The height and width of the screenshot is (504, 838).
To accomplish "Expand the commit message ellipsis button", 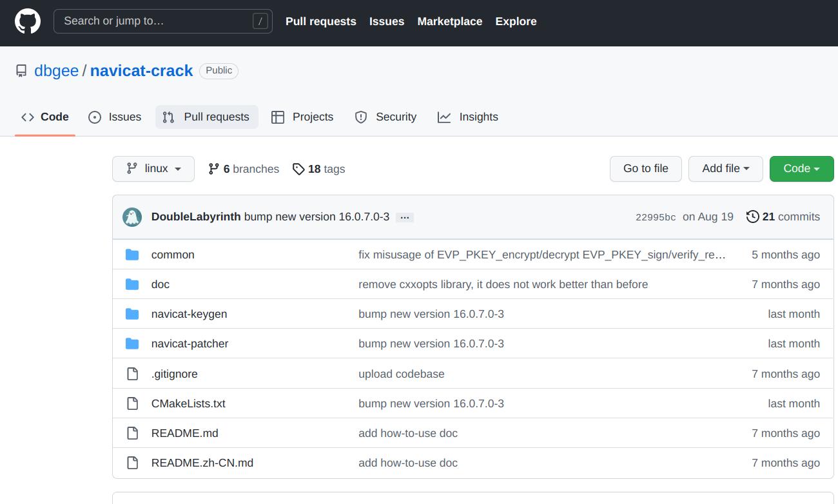I will coord(405,217).
